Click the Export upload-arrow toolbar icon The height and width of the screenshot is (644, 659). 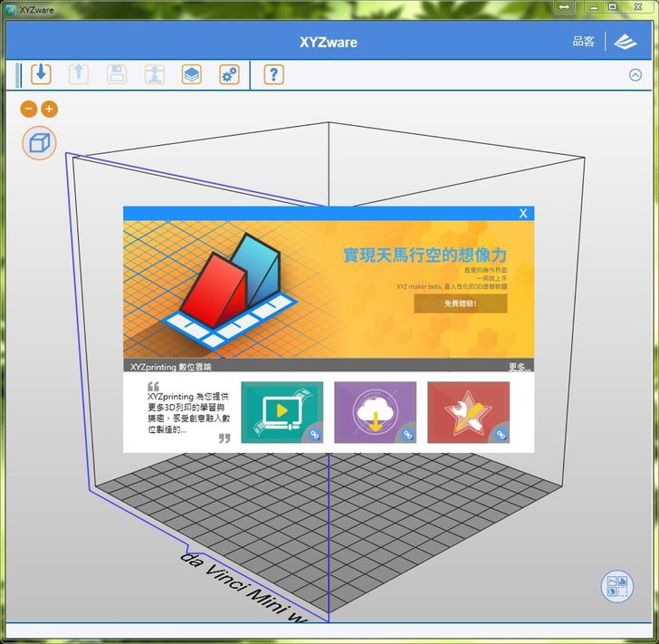point(79,74)
